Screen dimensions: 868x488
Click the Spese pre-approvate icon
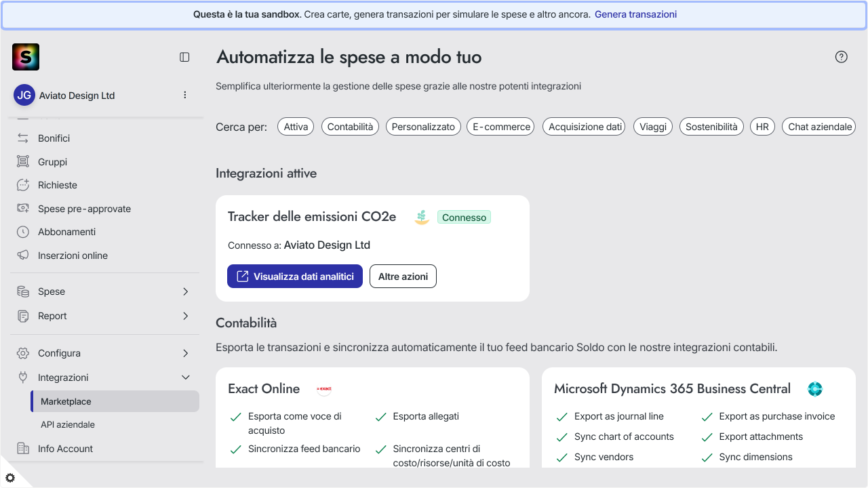click(23, 209)
